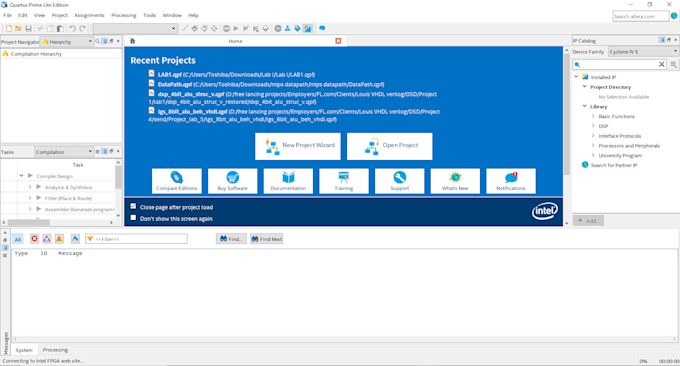Click the Open file folder icon
The height and width of the screenshot is (366, 680).
coord(18,29)
